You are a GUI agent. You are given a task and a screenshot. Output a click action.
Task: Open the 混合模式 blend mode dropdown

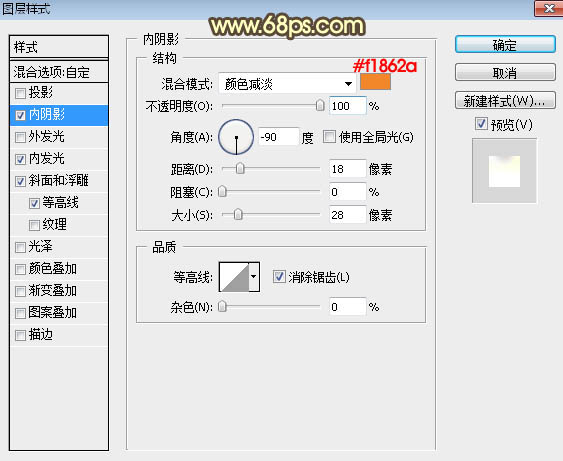click(x=287, y=84)
